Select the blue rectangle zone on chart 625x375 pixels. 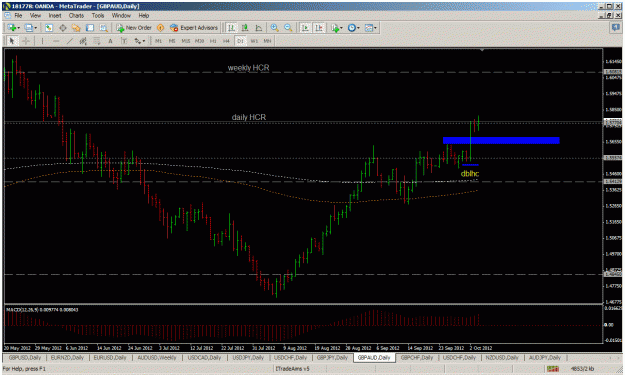[501, 140]
